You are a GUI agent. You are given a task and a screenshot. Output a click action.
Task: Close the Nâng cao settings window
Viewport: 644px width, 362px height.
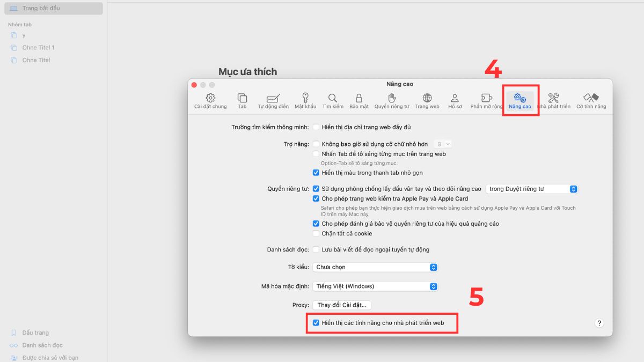point(194,85)
